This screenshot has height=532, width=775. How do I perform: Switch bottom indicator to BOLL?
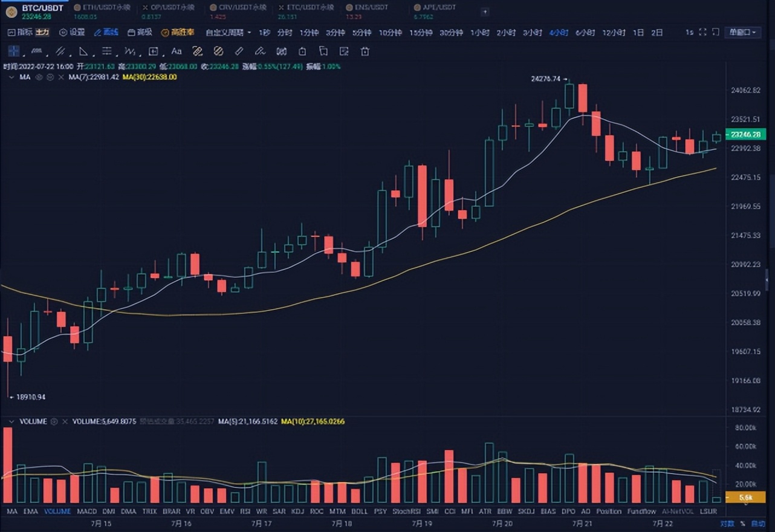tap(359, 511)
